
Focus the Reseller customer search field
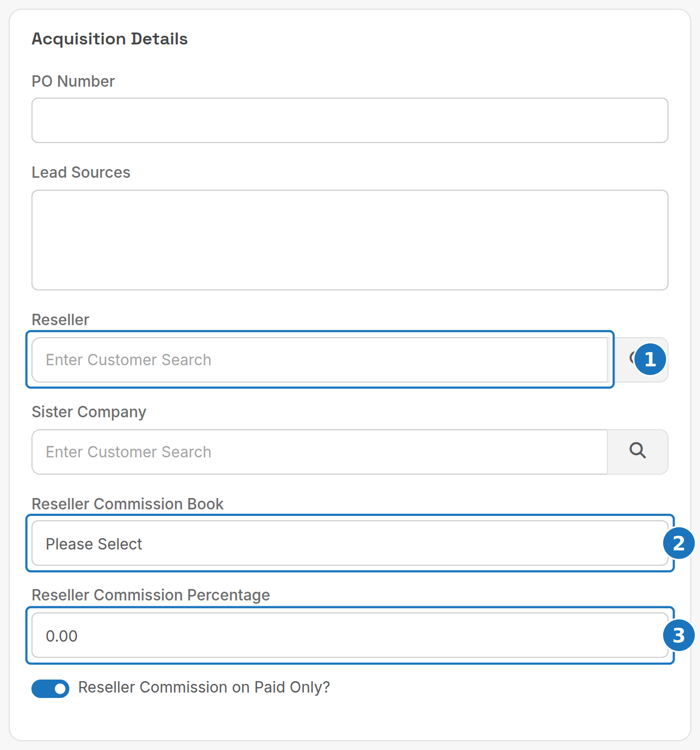click(x=320, y=360)
